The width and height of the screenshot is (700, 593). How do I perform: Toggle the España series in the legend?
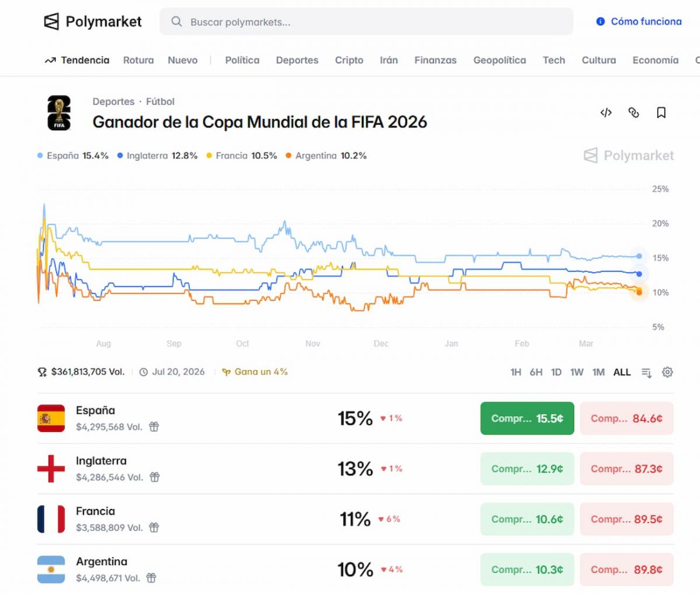[71, 156]
